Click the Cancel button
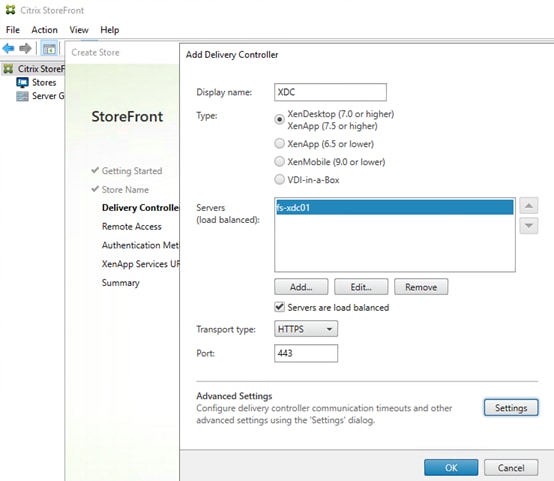The width and height of the screenshot is (554, 481). [x=511, y=468]
